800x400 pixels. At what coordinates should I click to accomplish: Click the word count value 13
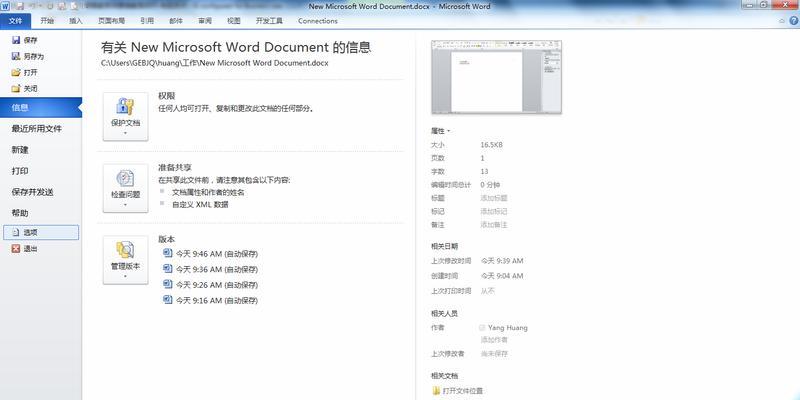(x=484, y=171)
